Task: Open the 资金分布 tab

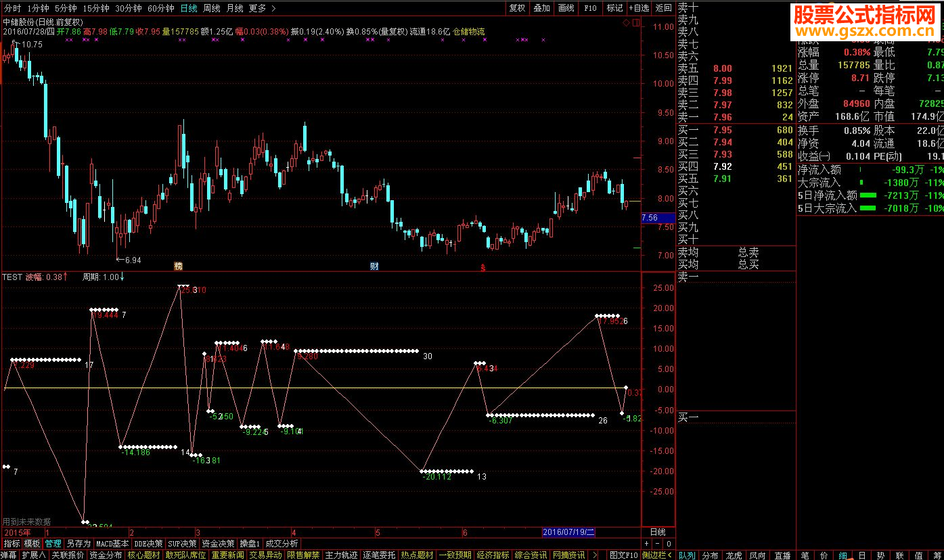Action: 106,555
